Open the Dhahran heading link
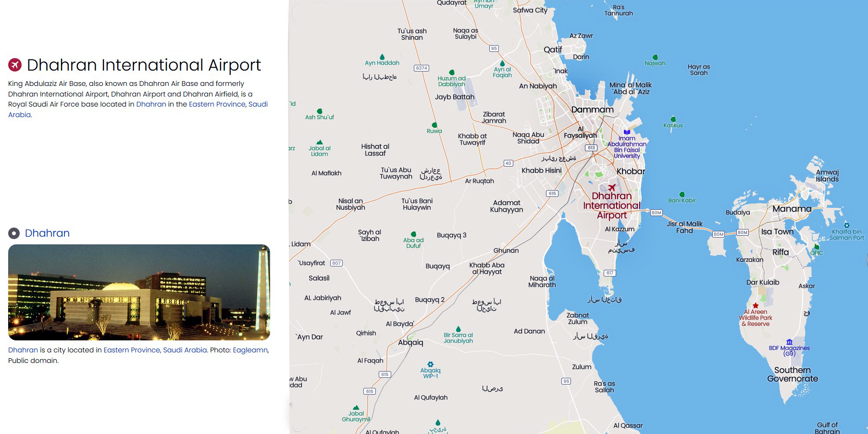This screenshot has width=868, height=434. (x=47, y=233)
